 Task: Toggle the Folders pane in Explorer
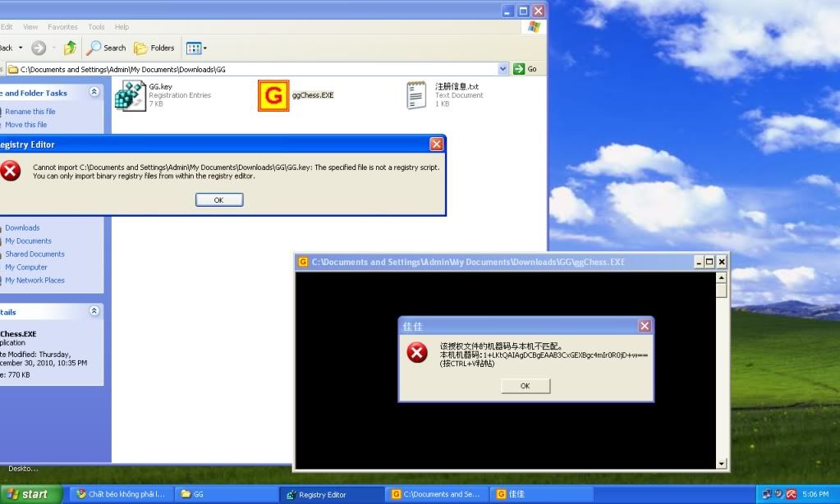coord(154,48)
